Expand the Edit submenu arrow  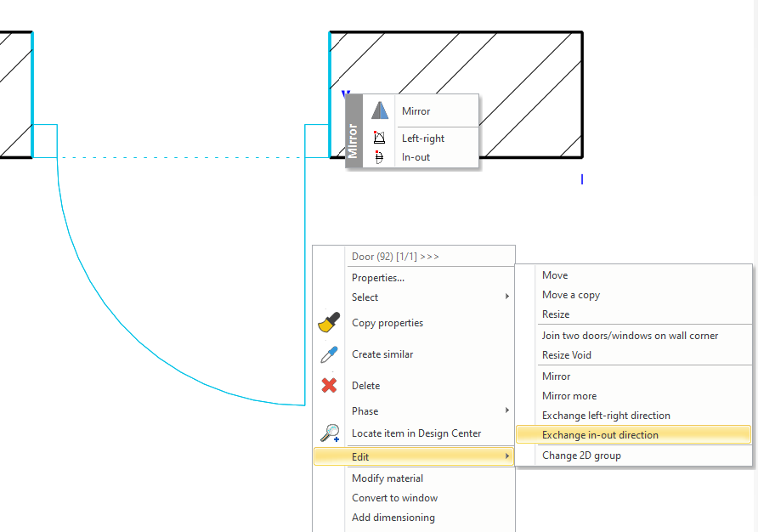(x=506, y=456)
